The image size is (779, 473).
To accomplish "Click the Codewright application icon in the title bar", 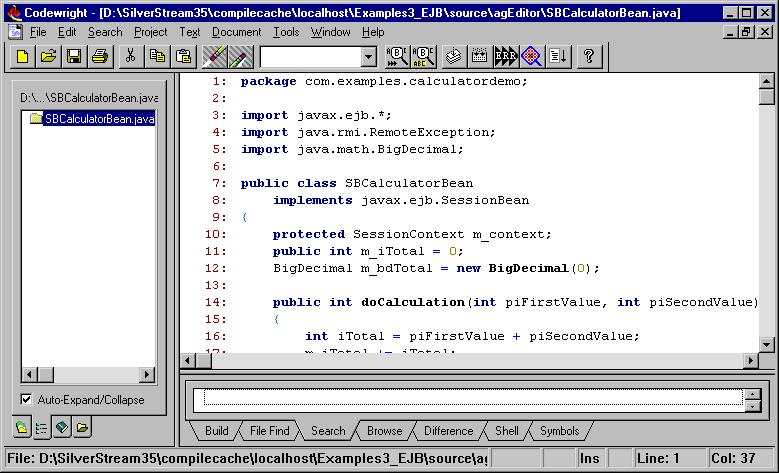I will coord(14,12).
